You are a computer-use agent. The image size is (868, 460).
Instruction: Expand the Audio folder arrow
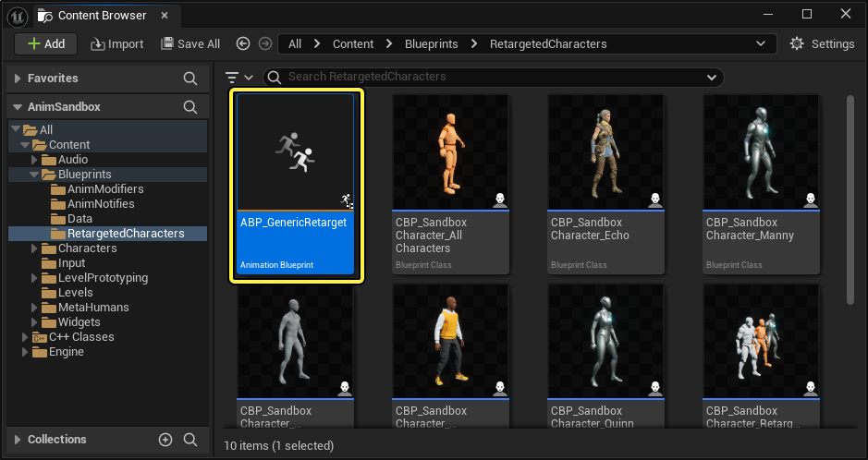(x=34, y=160)
